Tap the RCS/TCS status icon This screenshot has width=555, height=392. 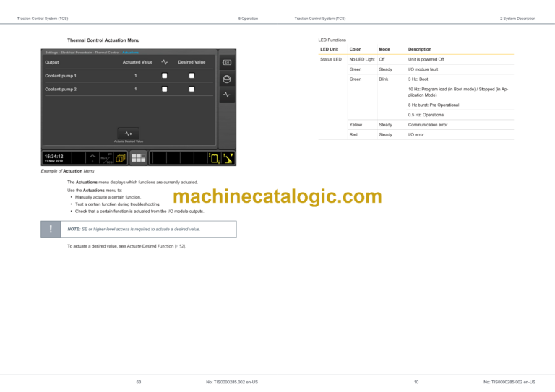pos(106,158)
